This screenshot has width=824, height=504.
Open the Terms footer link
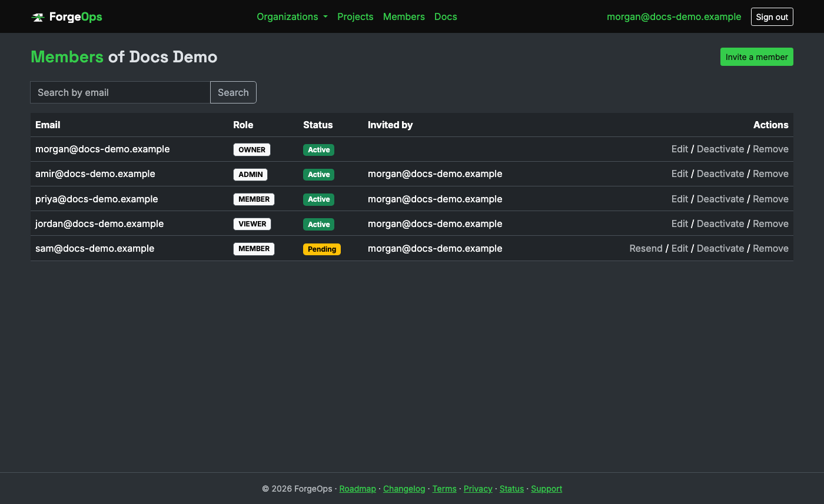(x=444, y=489)
